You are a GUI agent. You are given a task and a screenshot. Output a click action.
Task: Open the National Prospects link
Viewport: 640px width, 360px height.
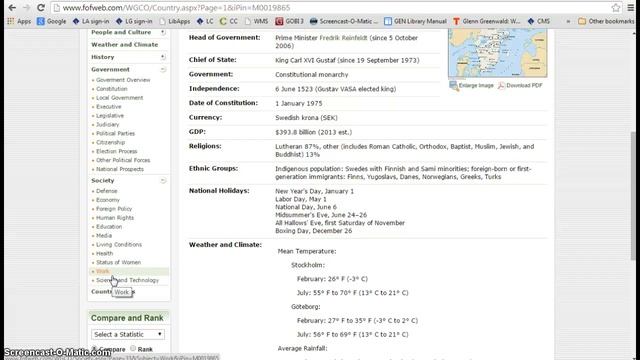[x=120, y=169]
